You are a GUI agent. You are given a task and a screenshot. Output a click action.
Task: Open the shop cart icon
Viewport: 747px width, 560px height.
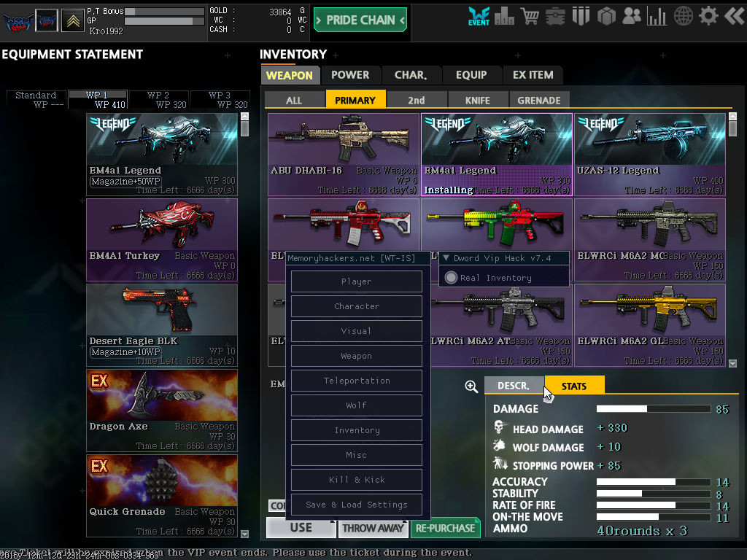530,16
